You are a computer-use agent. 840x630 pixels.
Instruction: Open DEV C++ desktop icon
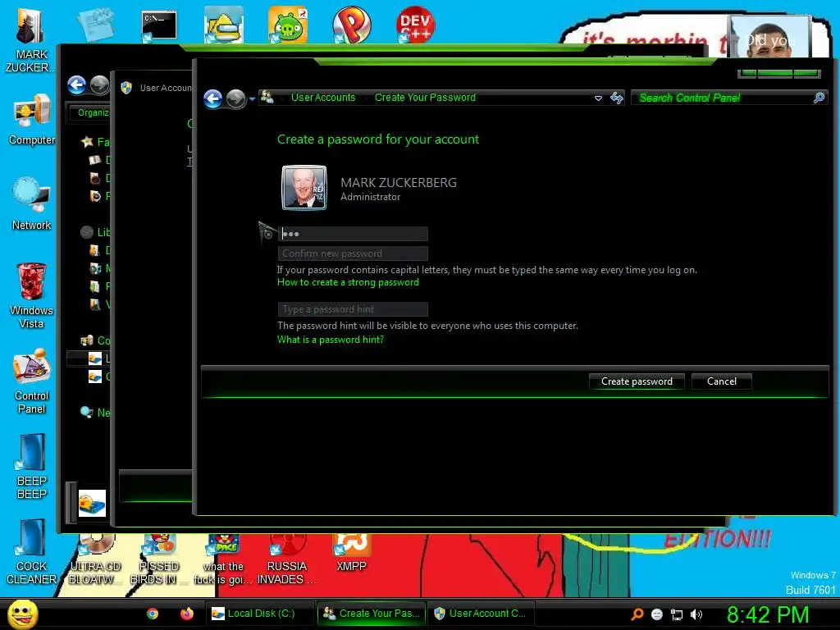pos(416,25)
